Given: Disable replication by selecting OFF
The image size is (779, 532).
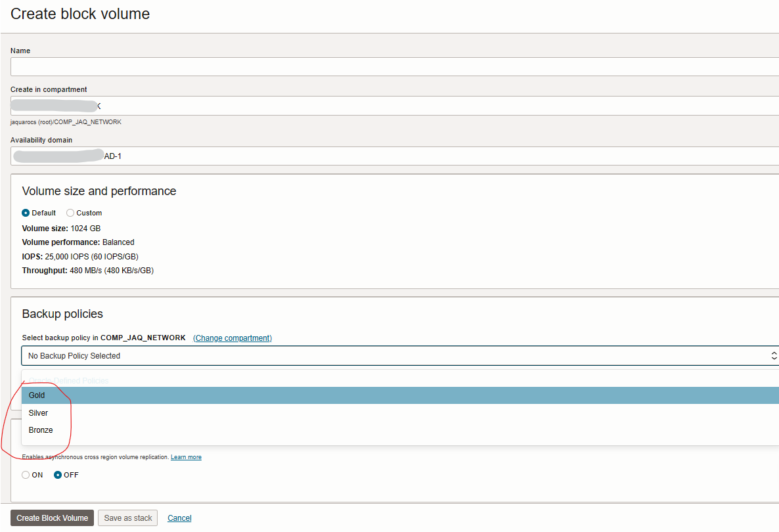Looking at the screenshot, I should [x=56, y=474].
